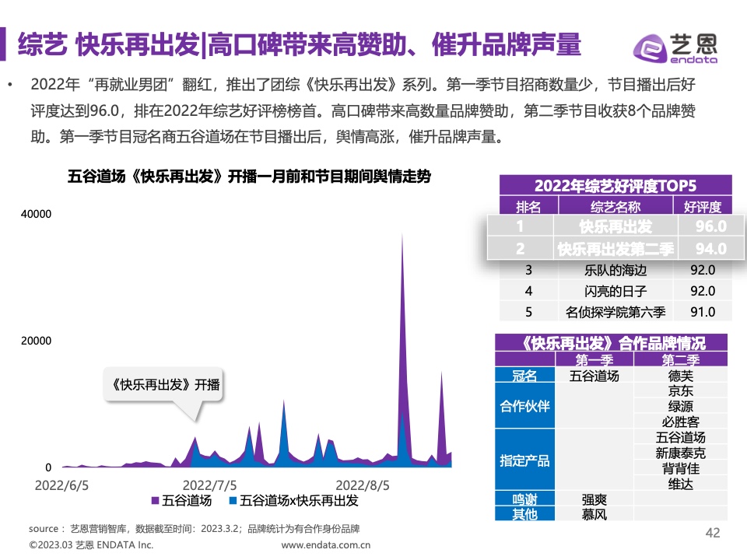Screen dimensions: 747x560
Task: Click the 绿源 brand cell
Action: pyautogui.click(x=680, y=406)
